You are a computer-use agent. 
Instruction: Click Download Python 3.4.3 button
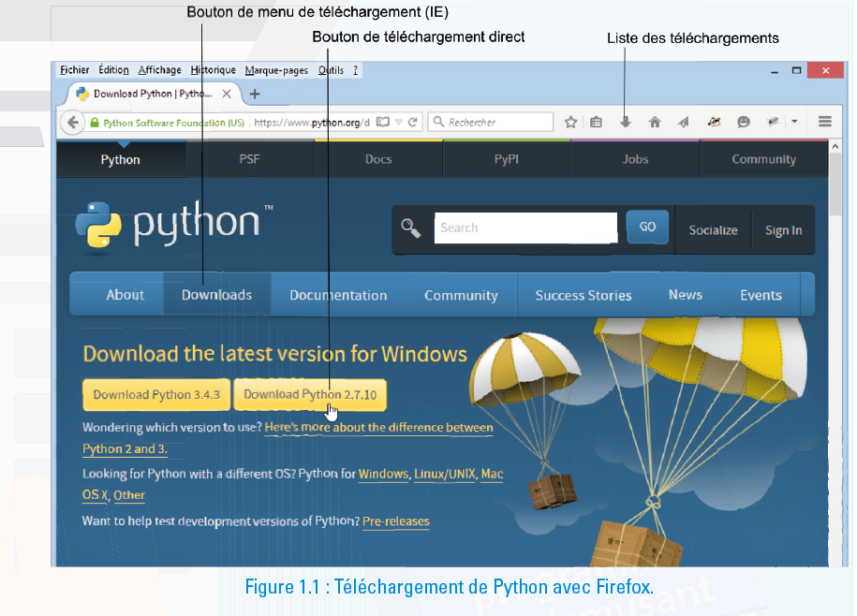(156, 395)
